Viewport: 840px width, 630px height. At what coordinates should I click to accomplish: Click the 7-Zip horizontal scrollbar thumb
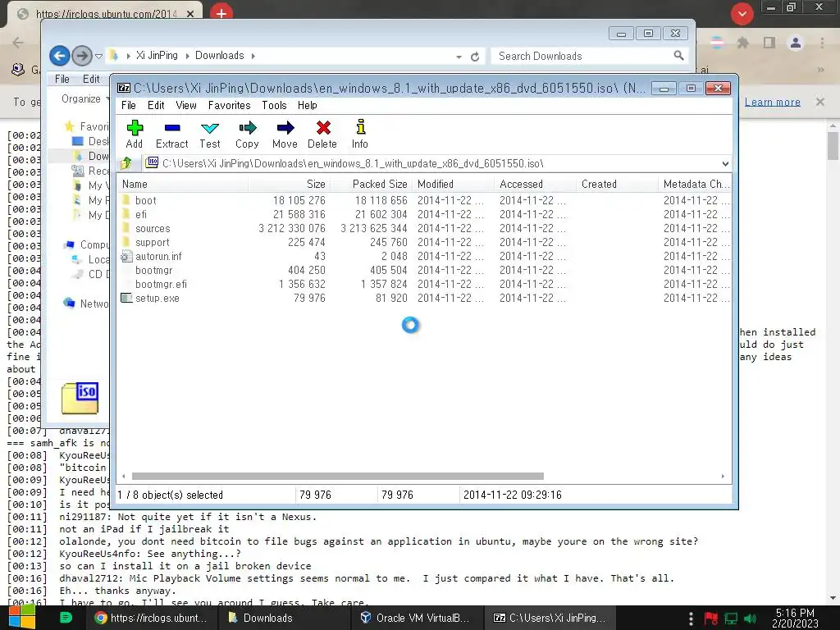tap(337, 477)
